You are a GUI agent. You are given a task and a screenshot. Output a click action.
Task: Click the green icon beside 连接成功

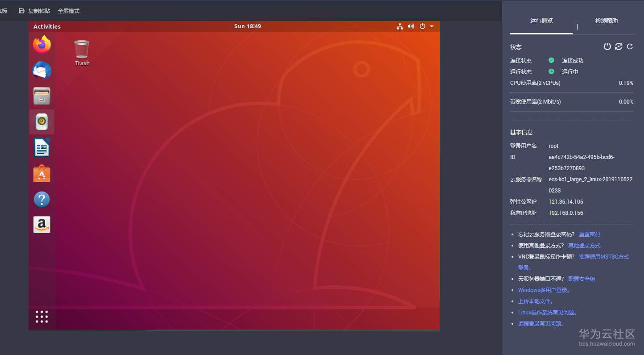coord(551,60)
